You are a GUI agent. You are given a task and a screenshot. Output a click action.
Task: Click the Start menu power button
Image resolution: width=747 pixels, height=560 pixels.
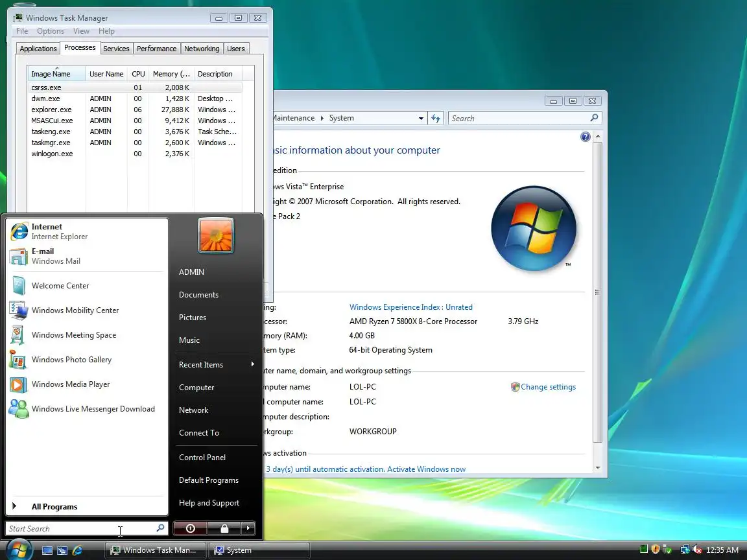(190, 528)
